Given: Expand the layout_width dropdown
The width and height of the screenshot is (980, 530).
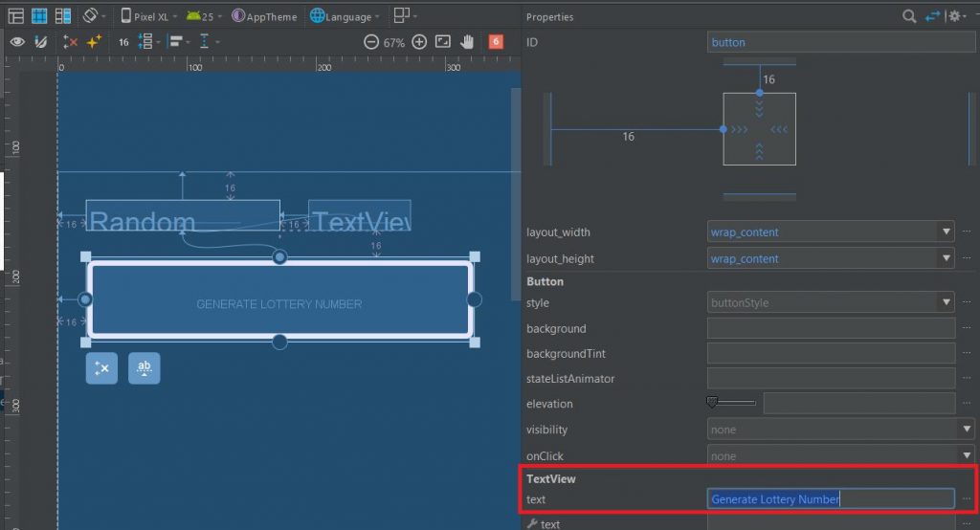Looking at the screenshot, I should 947,232.
